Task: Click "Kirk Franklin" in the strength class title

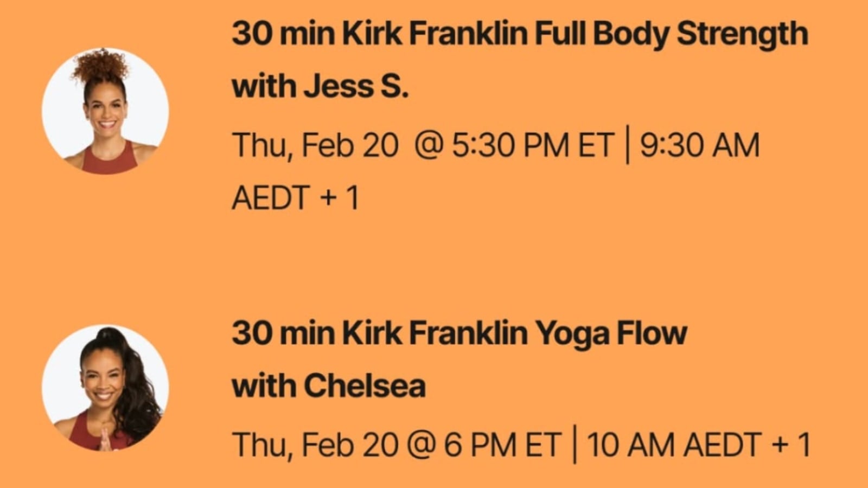Action: click(435, 34)
